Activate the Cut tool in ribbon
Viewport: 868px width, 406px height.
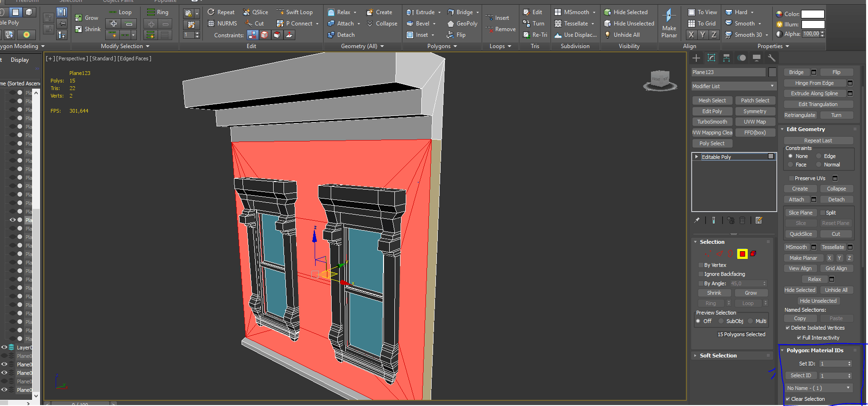255,24
